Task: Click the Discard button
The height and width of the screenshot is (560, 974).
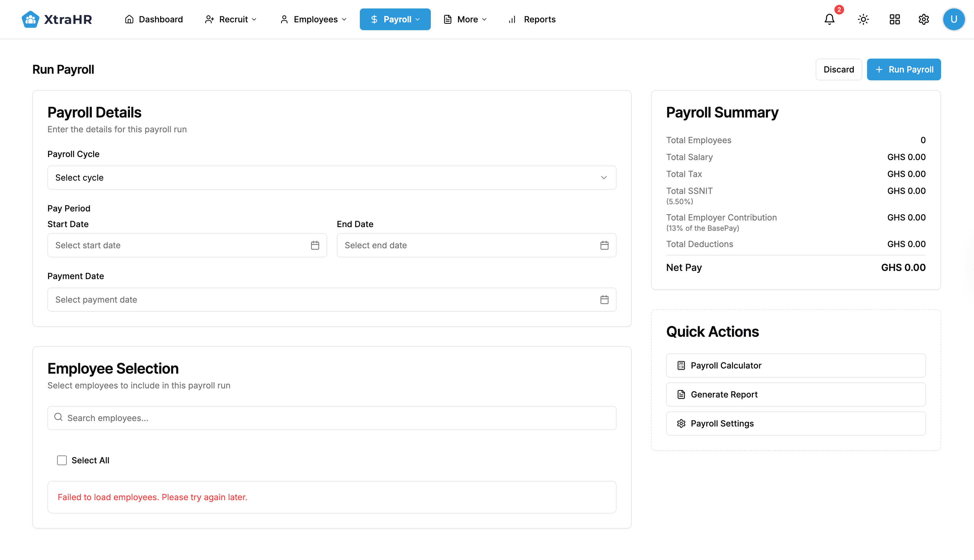Action: point(838,69)
